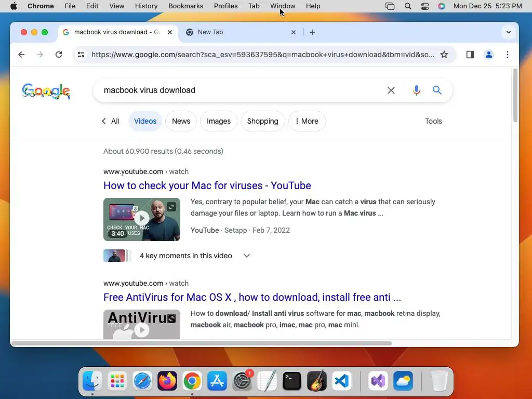Play the AntiVirus video thumbnail

coord(142,324)
